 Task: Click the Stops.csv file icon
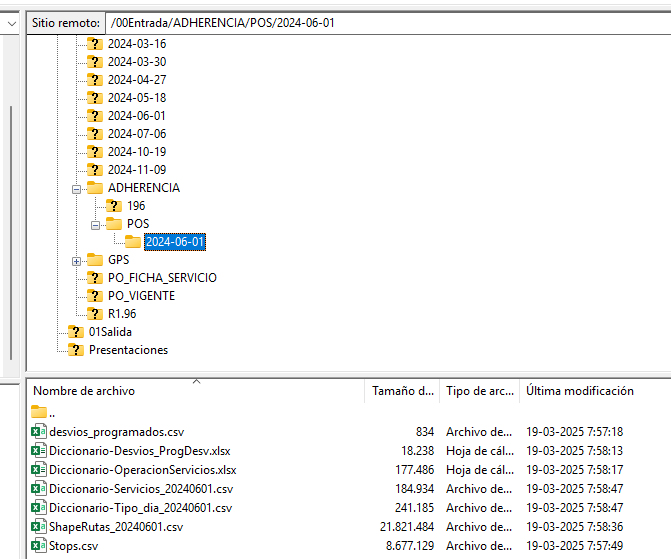point(39,545)
